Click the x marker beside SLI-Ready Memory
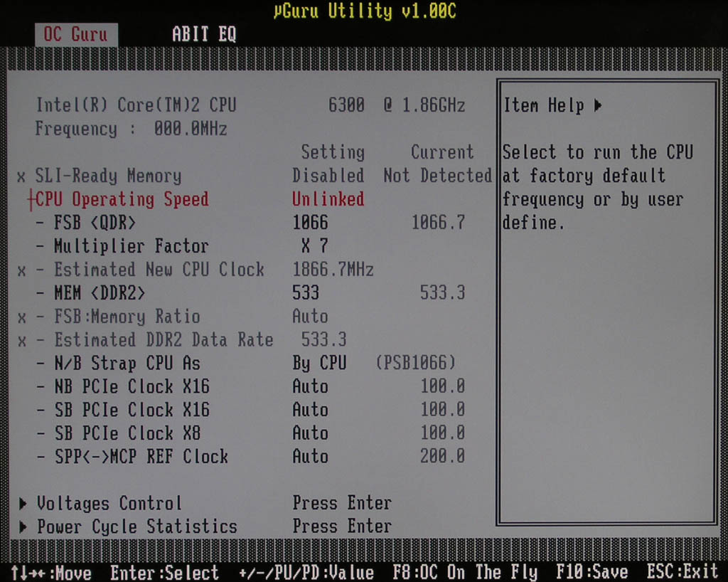This screenshot has width=728, height=582. (x=21, y=177)
